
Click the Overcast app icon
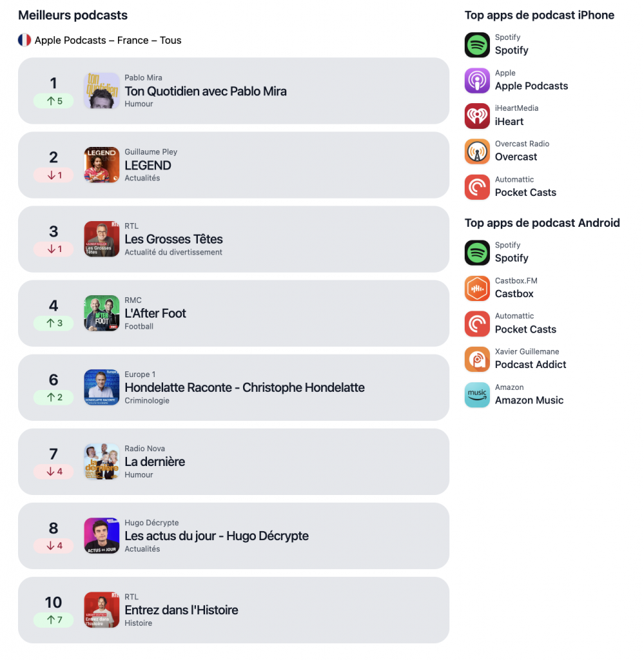477,151
